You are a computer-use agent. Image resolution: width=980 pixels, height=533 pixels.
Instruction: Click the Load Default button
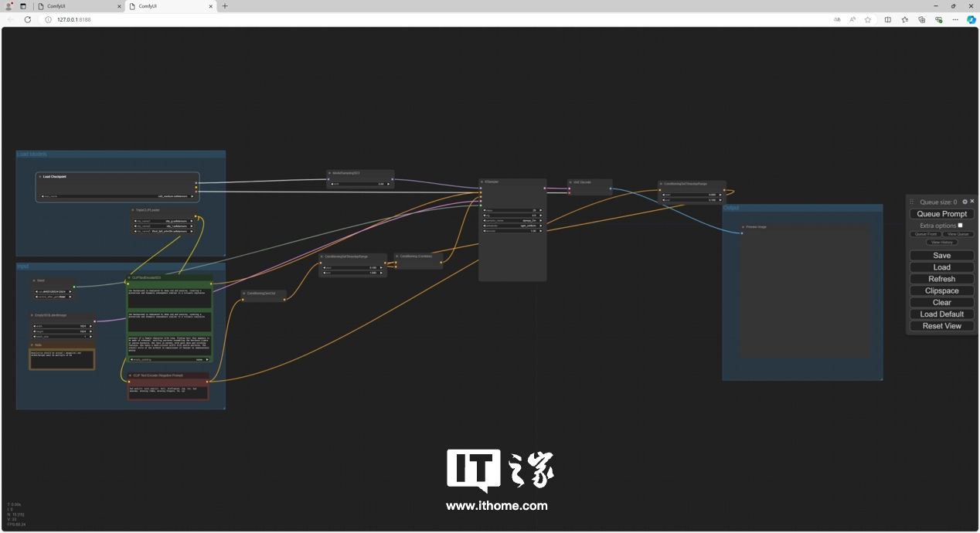pyautogui.click(x=941, y=314)
